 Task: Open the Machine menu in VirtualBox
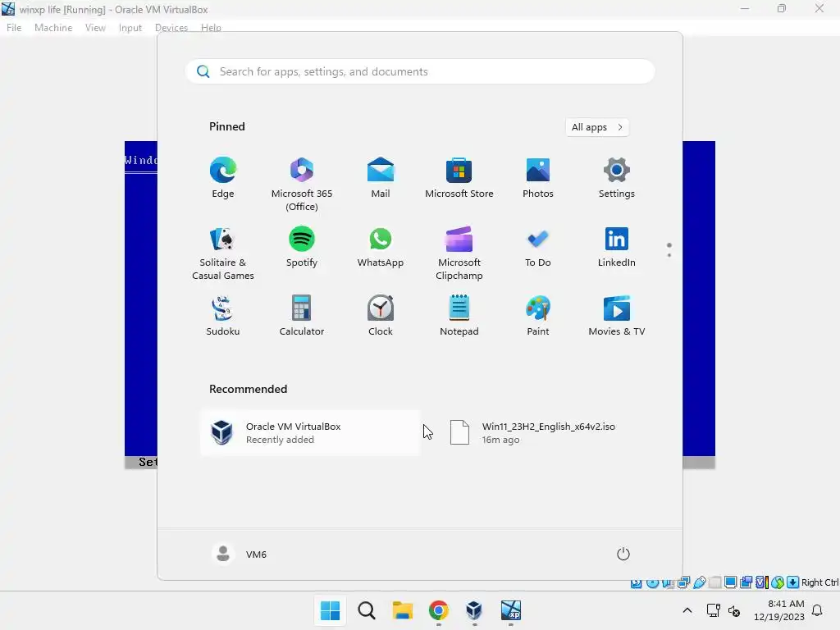pos(53,27)
